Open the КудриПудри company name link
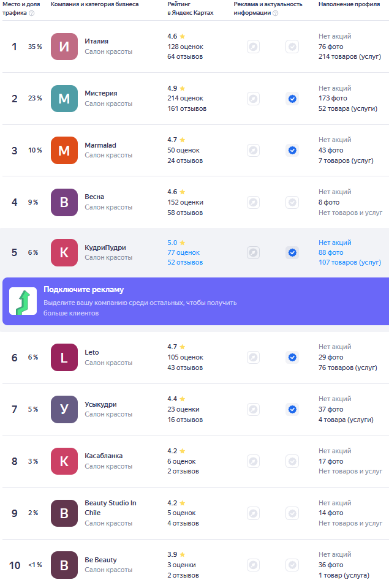This screenshot has height=588, width=389. click(105, 247)
